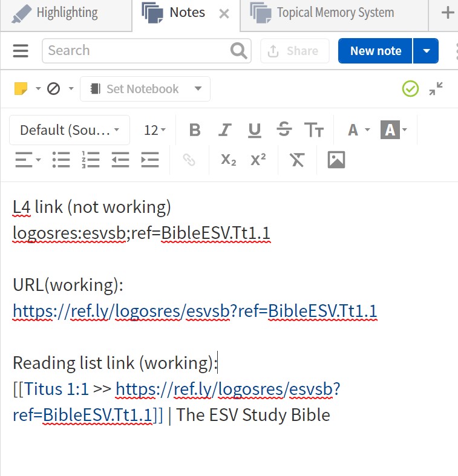Click the Share button

point(295,51)
